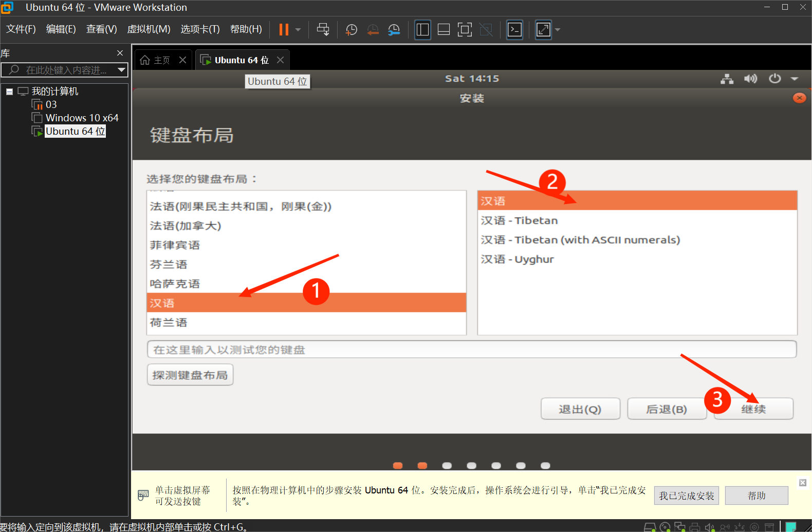Enter full screen mode icon
The width and height of the screenshot is (812, 532).
[x=465, y=30]
